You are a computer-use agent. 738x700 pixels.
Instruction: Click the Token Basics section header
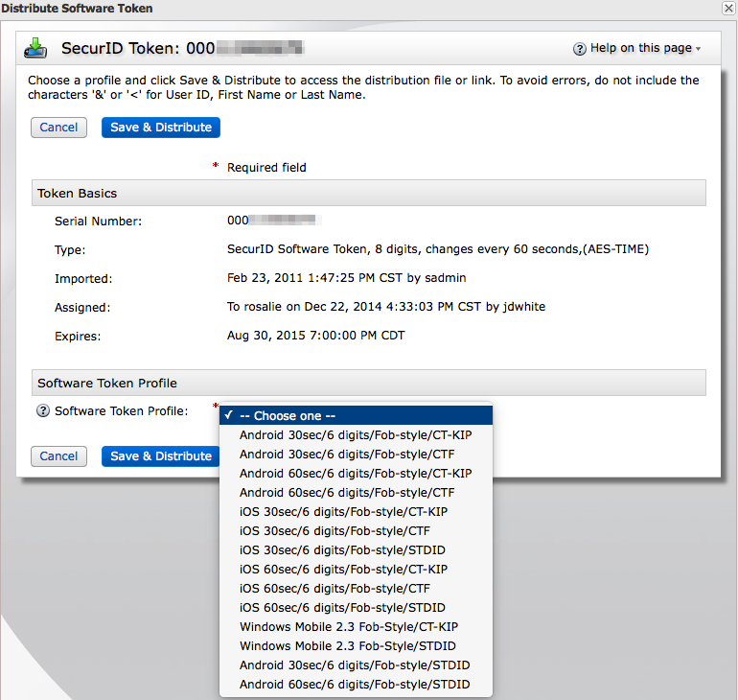pyautogui.click(x=369, y=193)
